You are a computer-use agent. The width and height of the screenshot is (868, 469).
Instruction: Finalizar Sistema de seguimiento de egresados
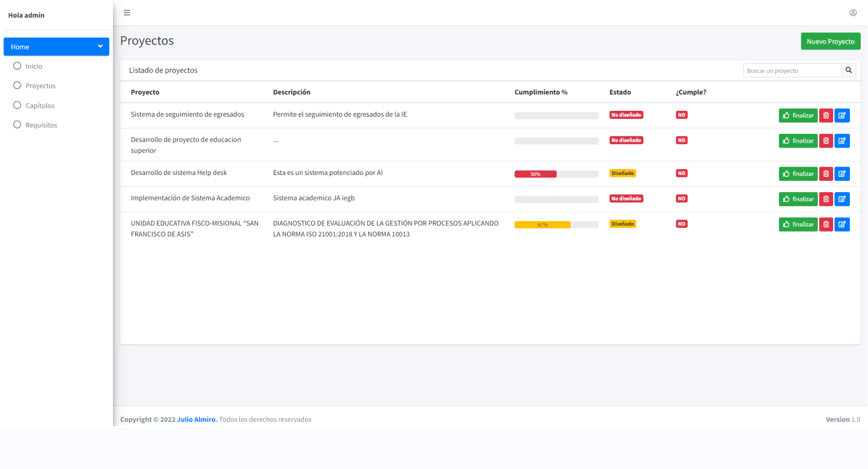coord(798,116)
